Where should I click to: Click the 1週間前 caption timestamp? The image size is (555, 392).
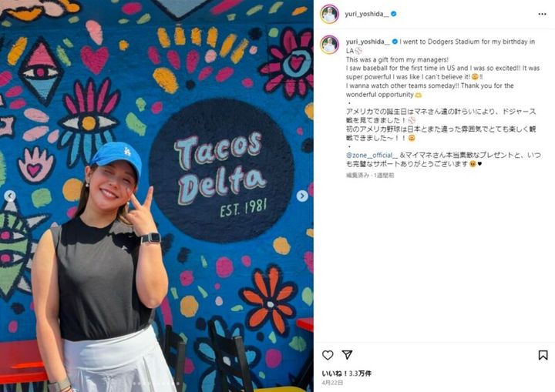coord(384,175)
